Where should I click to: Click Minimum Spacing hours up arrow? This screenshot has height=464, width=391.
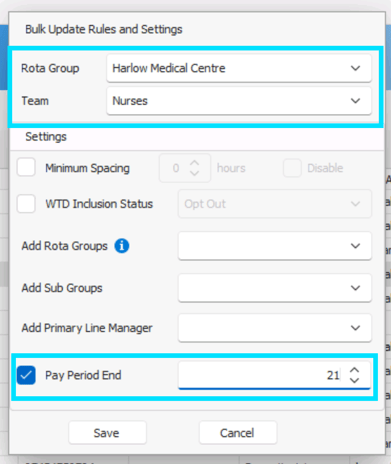194,163
